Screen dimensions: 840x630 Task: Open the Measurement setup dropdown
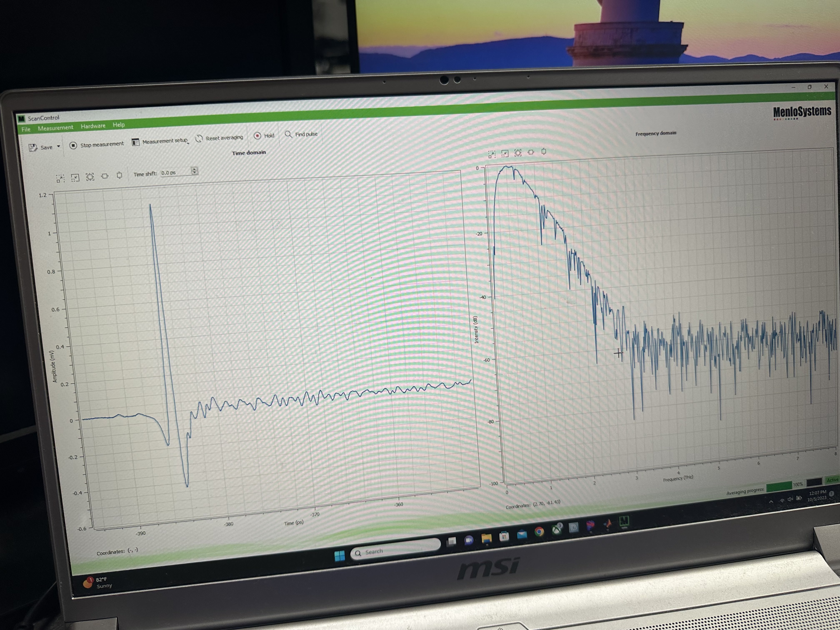[x=160, y=142]
